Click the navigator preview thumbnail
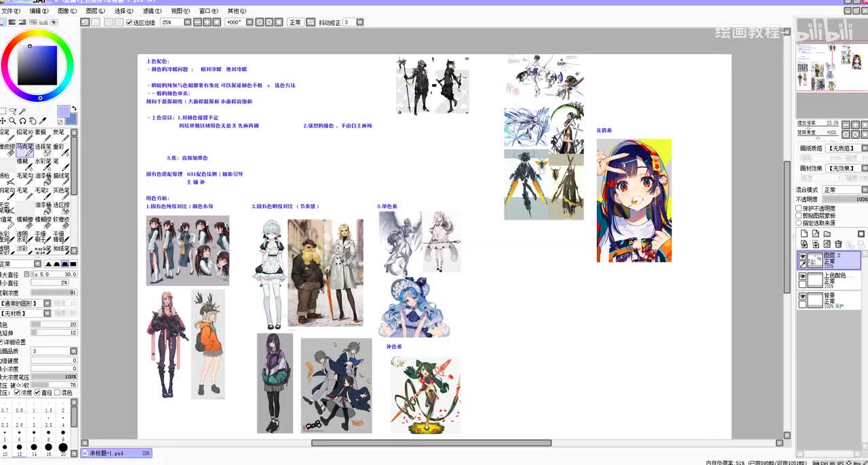 [831, 66]
